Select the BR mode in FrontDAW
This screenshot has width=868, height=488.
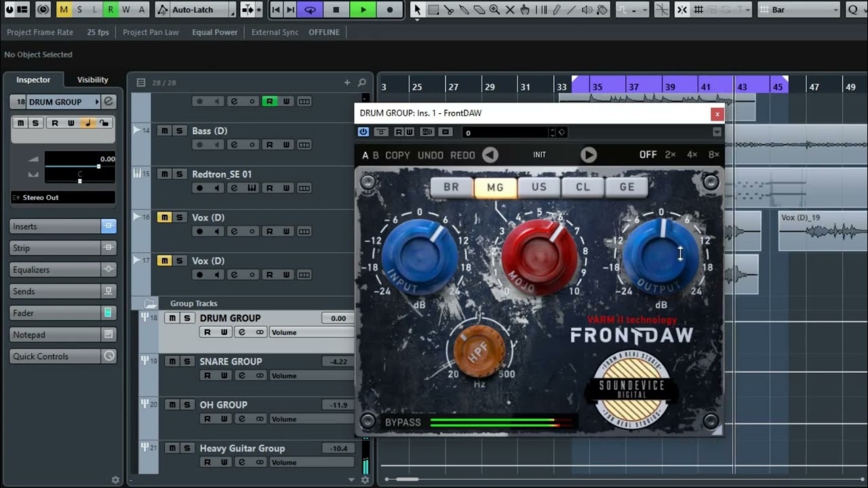tap(452, 187)
